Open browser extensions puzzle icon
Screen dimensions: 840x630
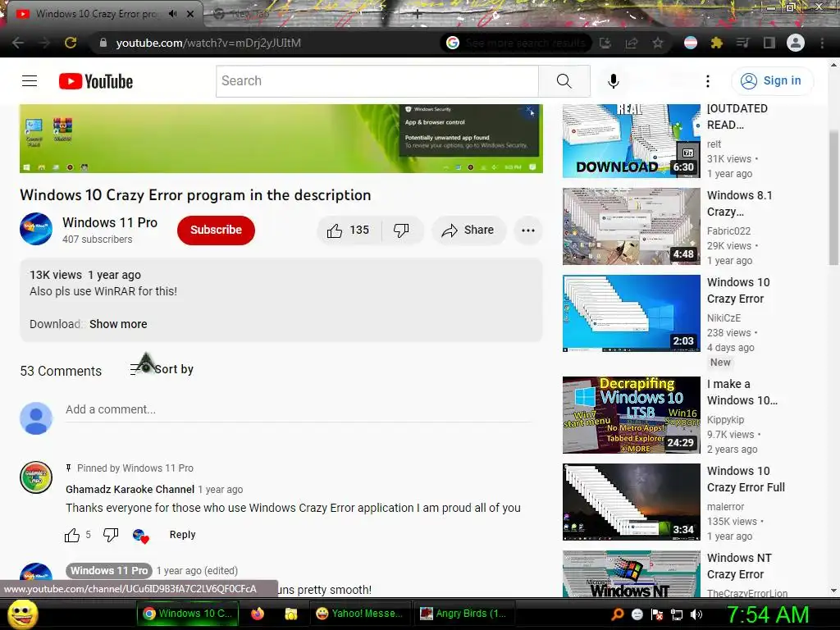click(x=716, y=43)
